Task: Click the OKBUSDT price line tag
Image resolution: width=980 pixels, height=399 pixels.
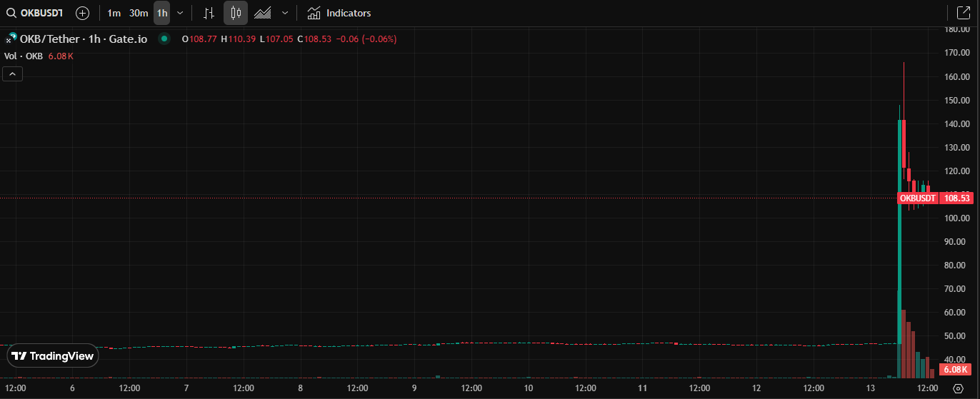Action: [x=917, y=198]
